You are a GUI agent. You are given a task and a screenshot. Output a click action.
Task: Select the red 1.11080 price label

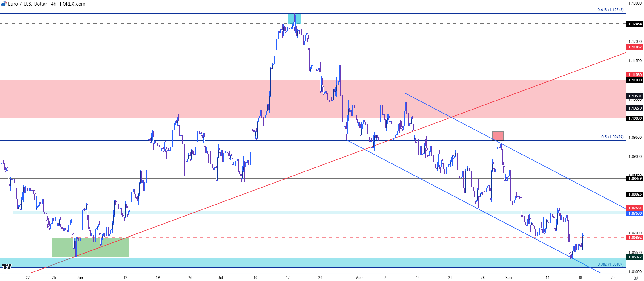[x=635, y=75]
